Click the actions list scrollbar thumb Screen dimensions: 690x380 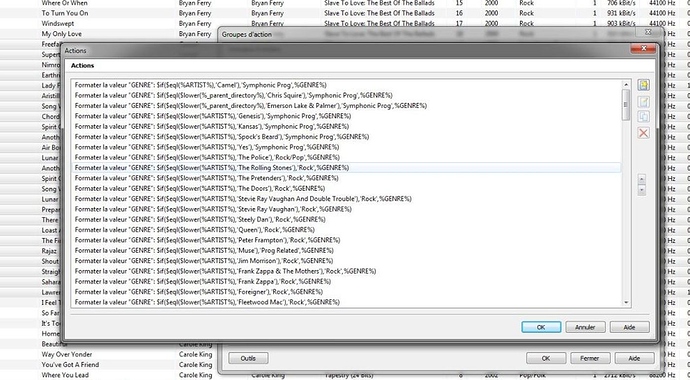click(626, 104)
